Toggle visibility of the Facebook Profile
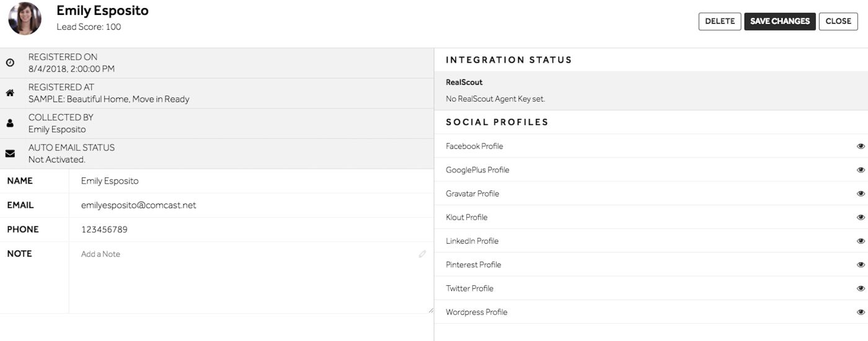868x341 pixels. [x=861, y=146]
